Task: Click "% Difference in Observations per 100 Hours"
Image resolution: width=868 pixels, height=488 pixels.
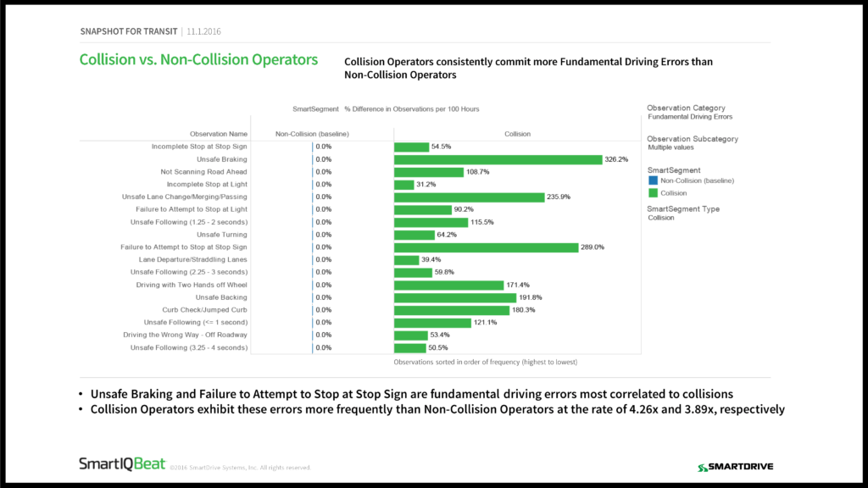Action: tap(412, 109)
